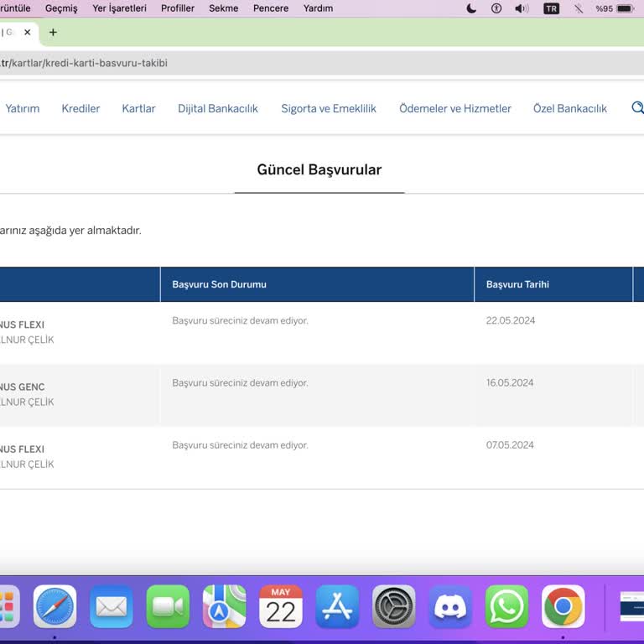644x644 pixels.
Task: Open the Yardım menu
Action: [x=318, y=8]
